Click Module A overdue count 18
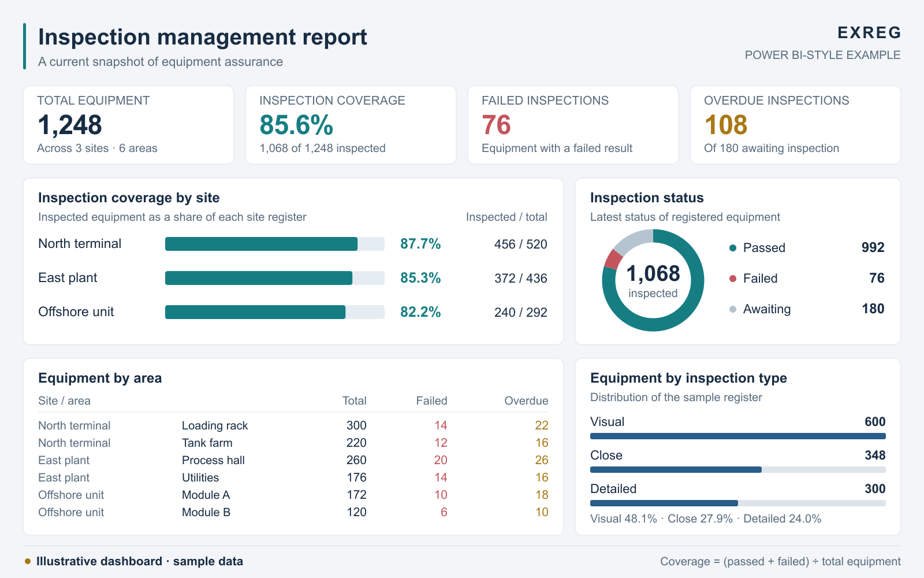This screenshot has height=578, width=924. [x=542, y=495]
